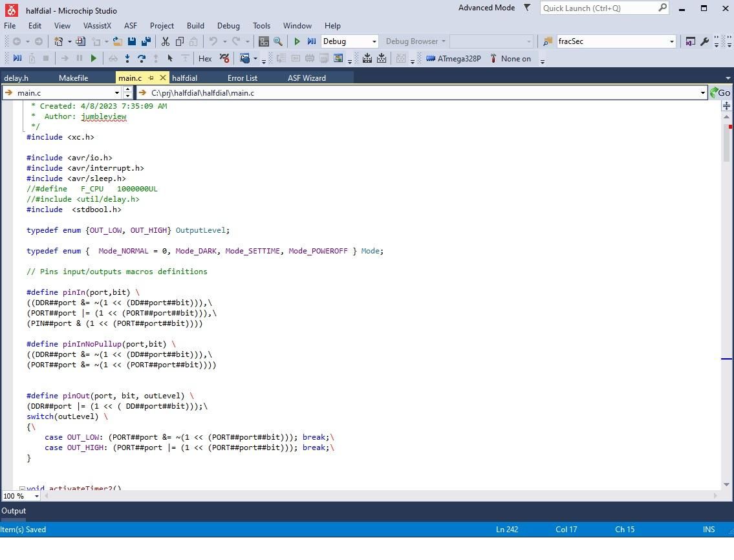This screenshot has width=734, height=560.
Task: Switch to the Makefile tab
Action: 74,78
